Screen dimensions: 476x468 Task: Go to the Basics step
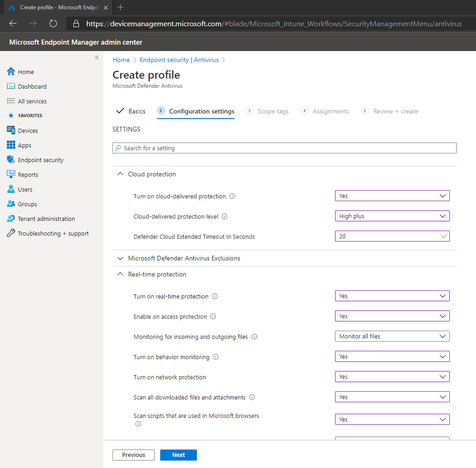coord(131,111)
